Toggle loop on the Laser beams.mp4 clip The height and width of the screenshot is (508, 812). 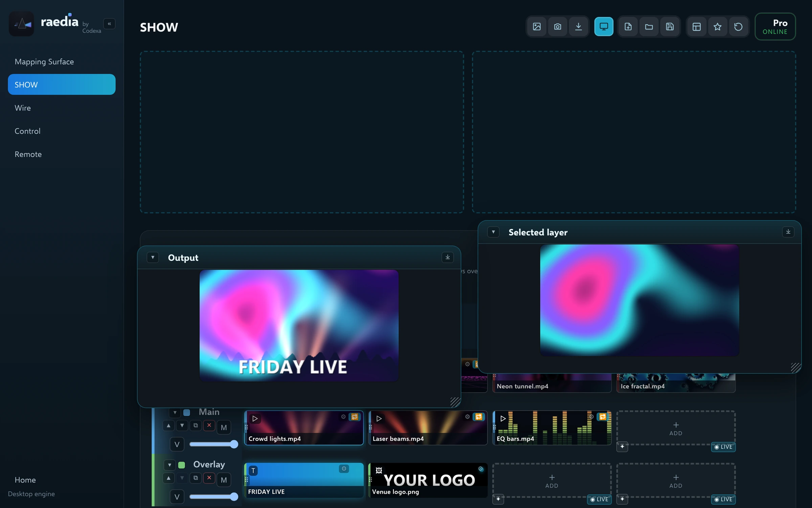click(x=479, y=417)
